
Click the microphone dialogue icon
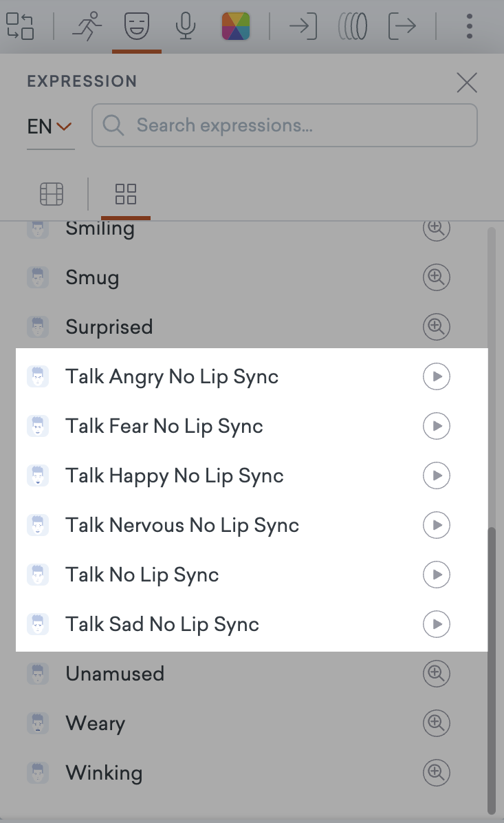(184, 26)
